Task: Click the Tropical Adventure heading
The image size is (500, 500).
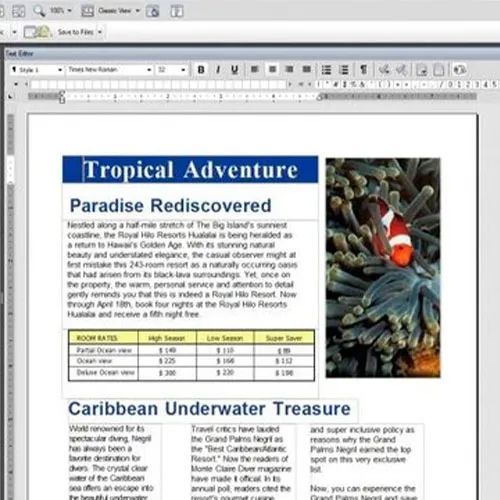Action: [190, 170]
